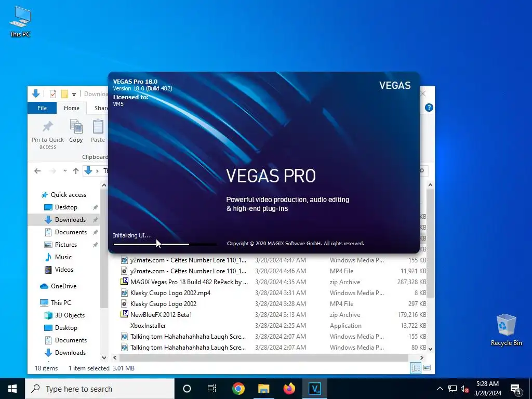Go up one folder level arrow
532x399 pixels.
(76, 170)
